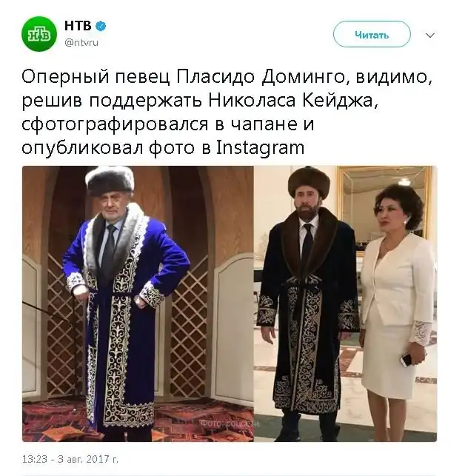Click the wooden lattice panel in the left photo
465x476 pixels.
click(x=188, y=325)
